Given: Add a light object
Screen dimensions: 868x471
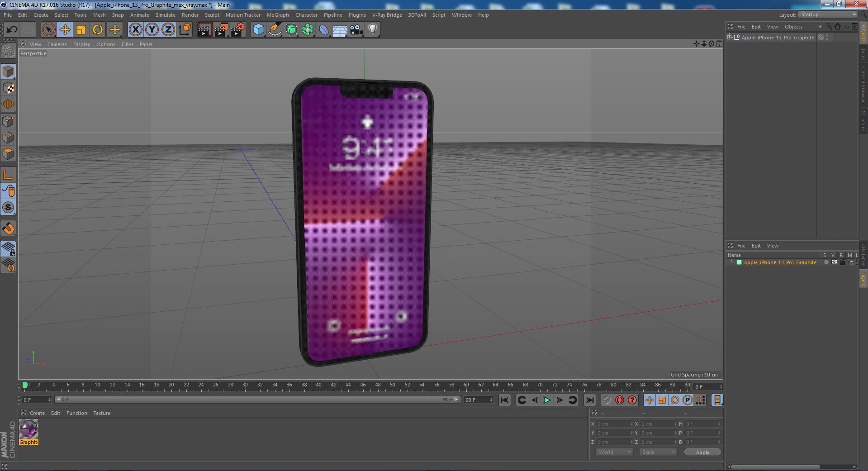Looking at the screenshot, I should 373,30.
